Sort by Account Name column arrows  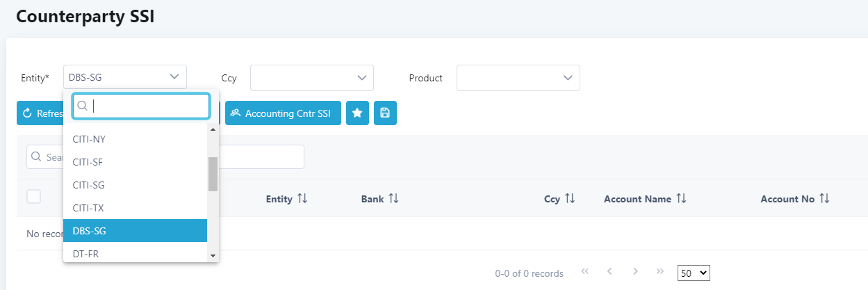[x=681, y=199]
